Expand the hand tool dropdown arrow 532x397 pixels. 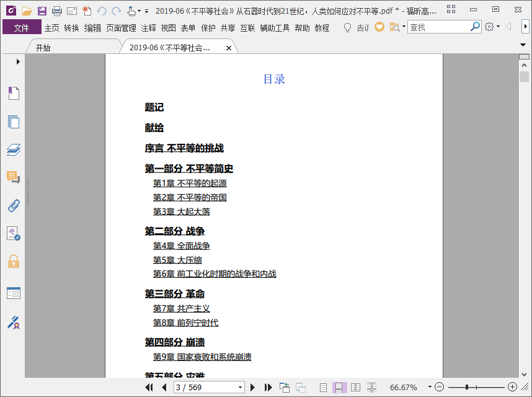139,11
